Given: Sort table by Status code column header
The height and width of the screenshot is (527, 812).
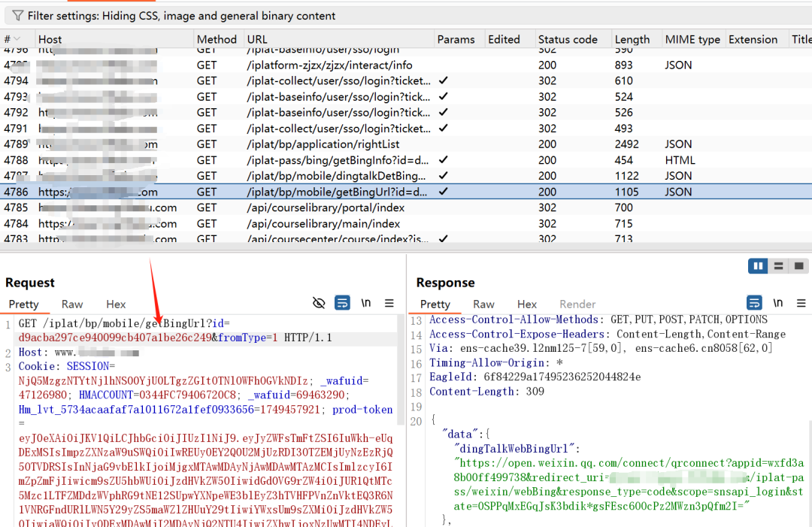Looking at the screenshot, I should [x=568, y=39].
